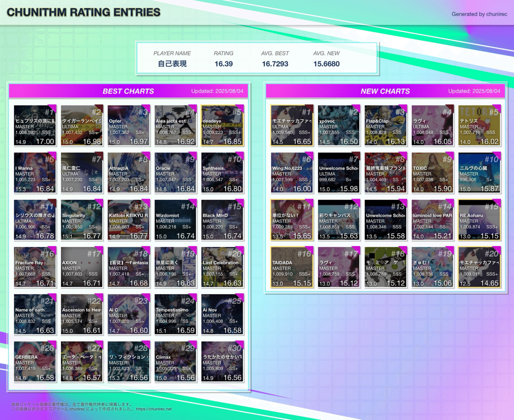The image size is (514, 420).
Task: Select the Opfer chart card
Action: click(128, 126)
